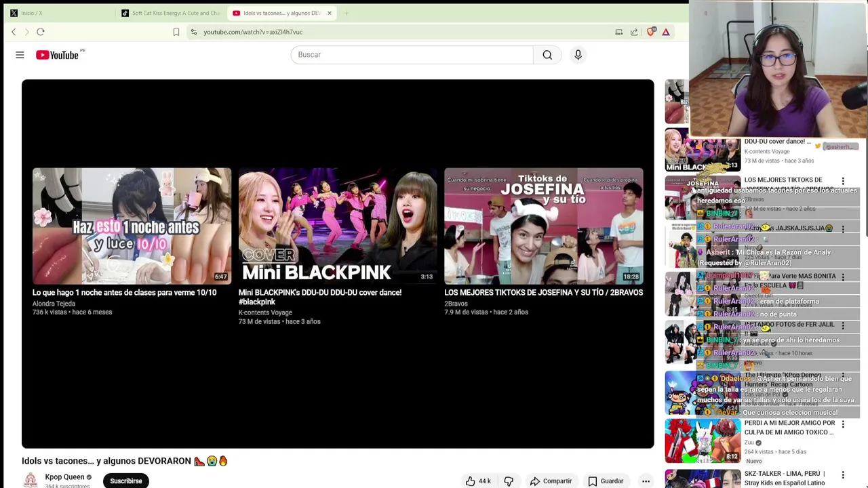Share the video via Compartir
The width and height of the screenshot is (868, 488).
[x=551, y=481]
